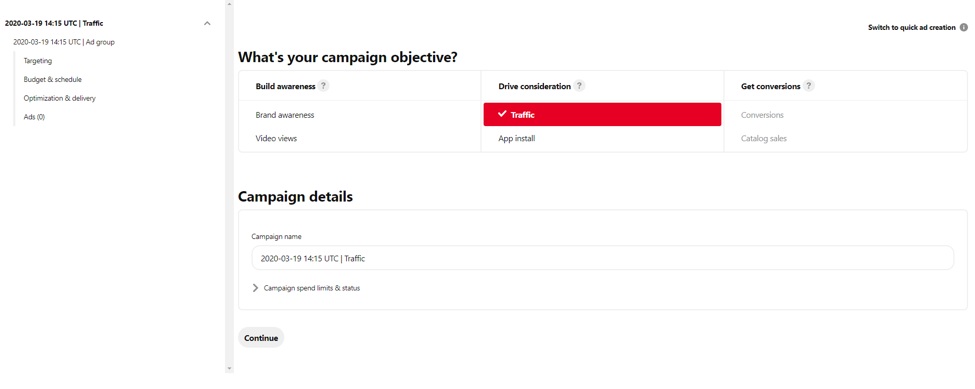Click the checkmark on Traffic objective
Image resolution: width=975 pixels, height=389 pixels.
[x=502, y=114]
